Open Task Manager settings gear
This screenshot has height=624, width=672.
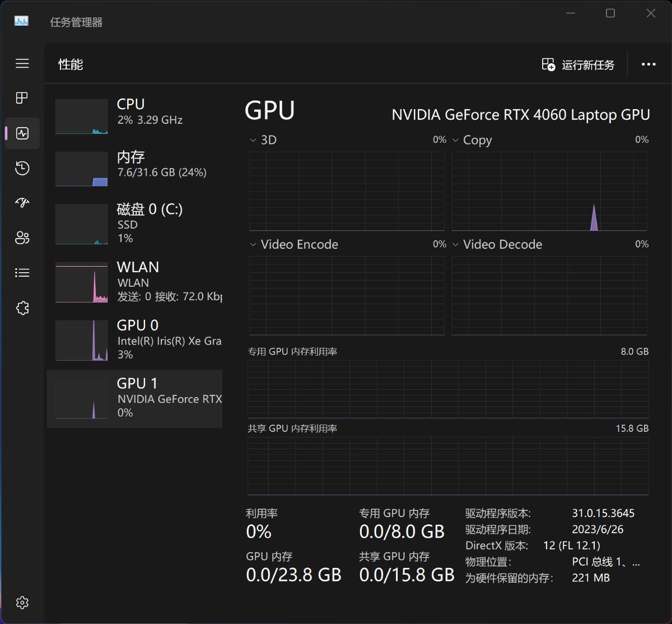tap(22, 603)
